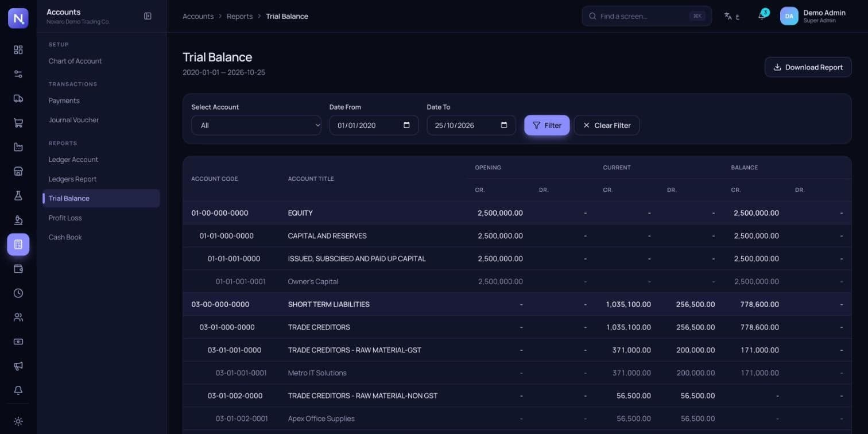Collapse the Accounts sidebar panel
The image size is (868, 434).
click(x=148, y=16)
